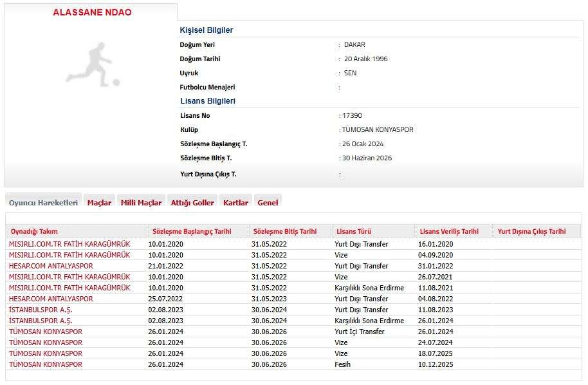Click the Lisans Türü column header
588x385 pixels.
coord(353,232)
